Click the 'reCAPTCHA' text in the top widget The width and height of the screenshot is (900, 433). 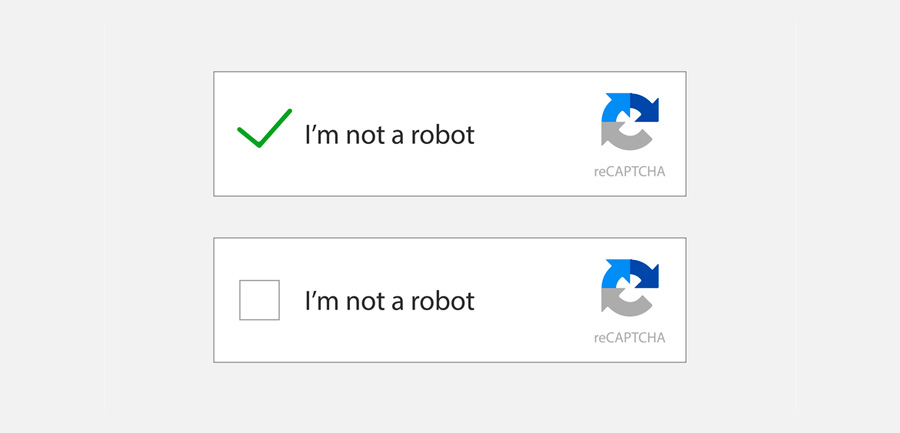point(629,171)
